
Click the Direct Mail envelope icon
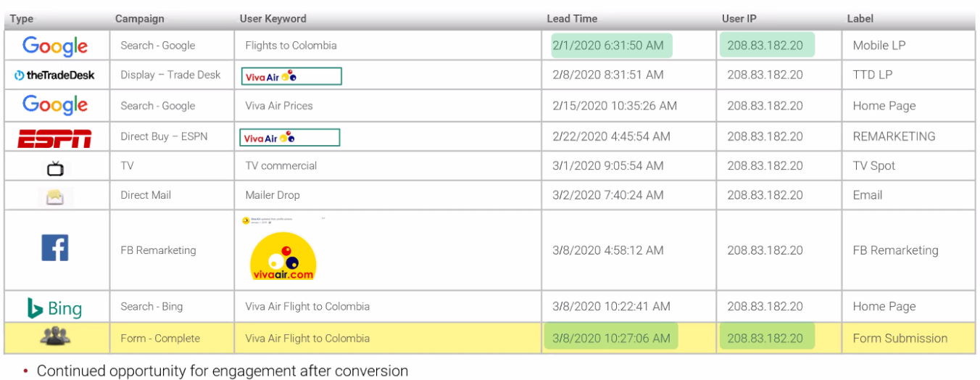pyautogui.click(x=55, y=197)
